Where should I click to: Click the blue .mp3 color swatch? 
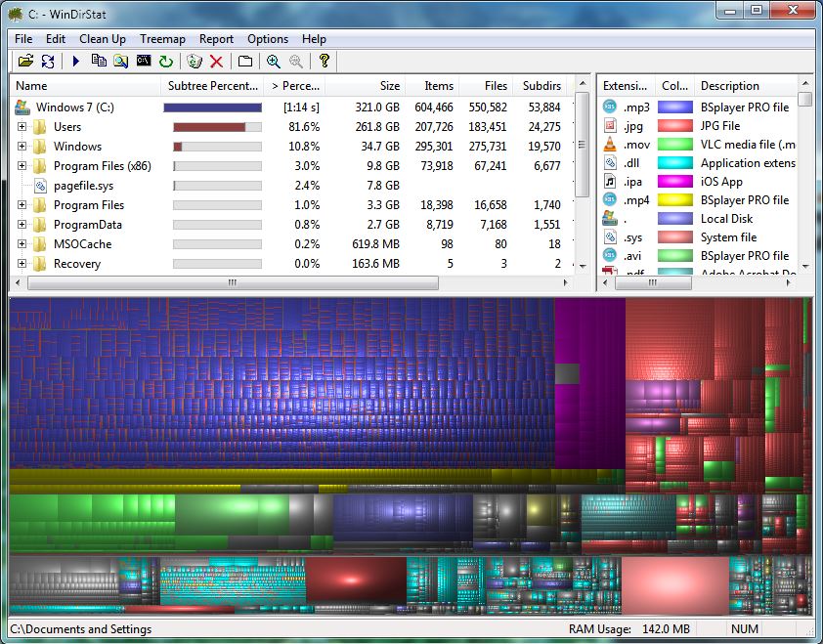point(675,107)
